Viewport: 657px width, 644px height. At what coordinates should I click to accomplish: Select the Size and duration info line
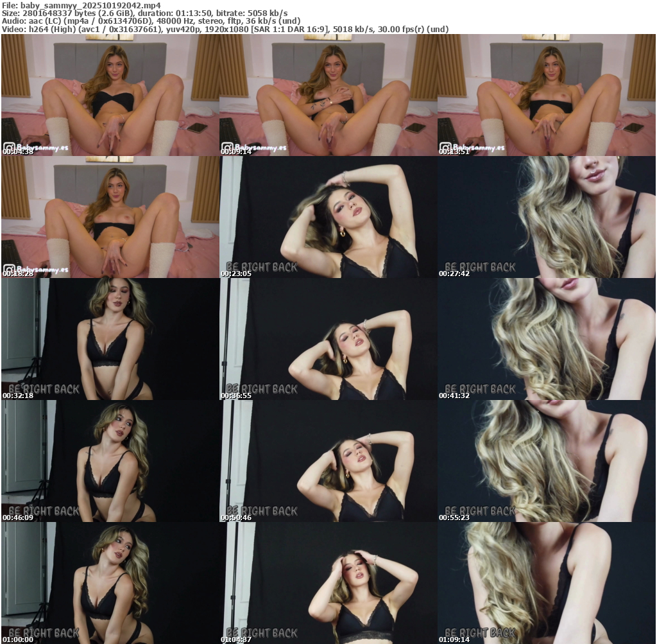pos(144,13)
